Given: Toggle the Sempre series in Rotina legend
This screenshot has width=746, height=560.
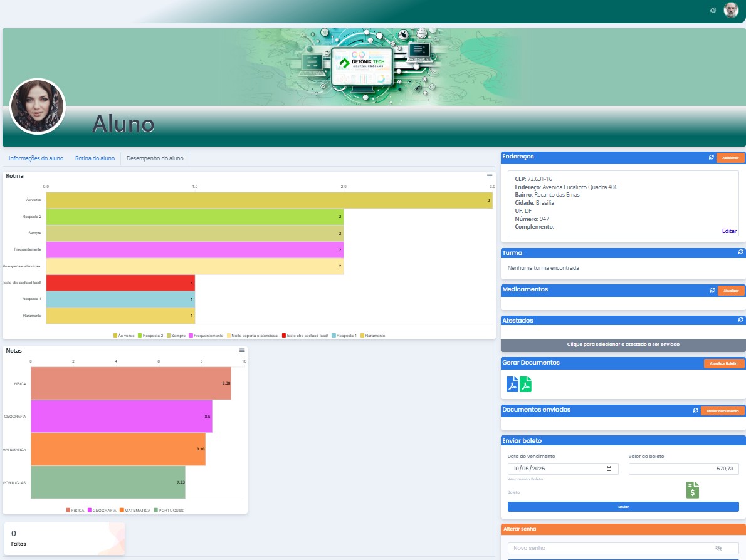Looking at the screenshot, I should tap(176, 336).
